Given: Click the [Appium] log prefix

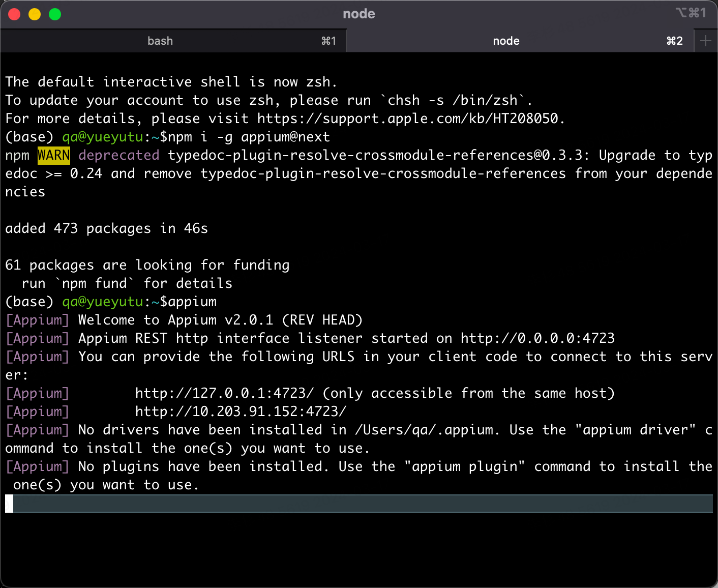Looking at the screenshot, I should 37,320.
